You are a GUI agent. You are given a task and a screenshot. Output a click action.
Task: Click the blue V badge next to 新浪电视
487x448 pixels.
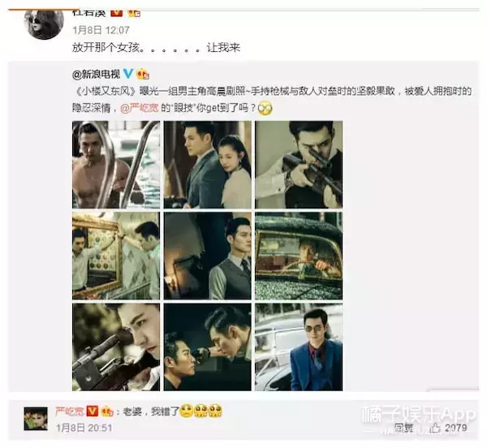pyautogui.click(x=128, y=74)
